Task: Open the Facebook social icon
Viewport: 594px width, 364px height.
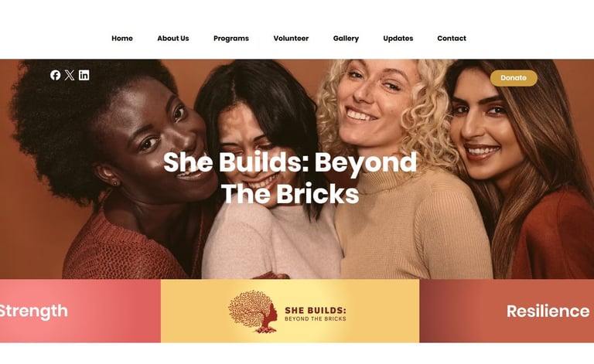Action: tap(56, 75)
